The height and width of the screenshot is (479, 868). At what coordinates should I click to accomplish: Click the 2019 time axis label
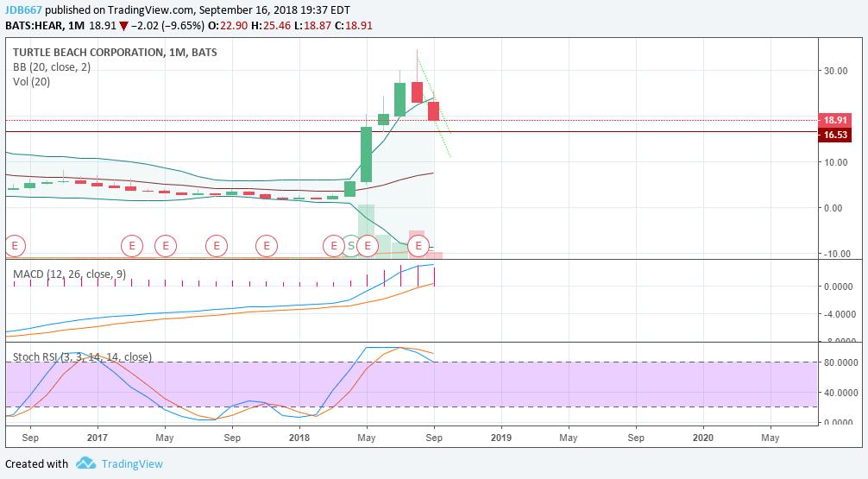pos(501,438)
